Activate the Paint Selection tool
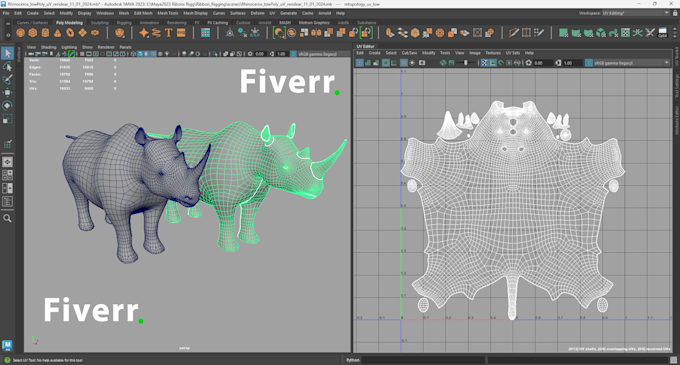This screenshot has width=680, height=365. pyautogui.click(x=7, y=80)
